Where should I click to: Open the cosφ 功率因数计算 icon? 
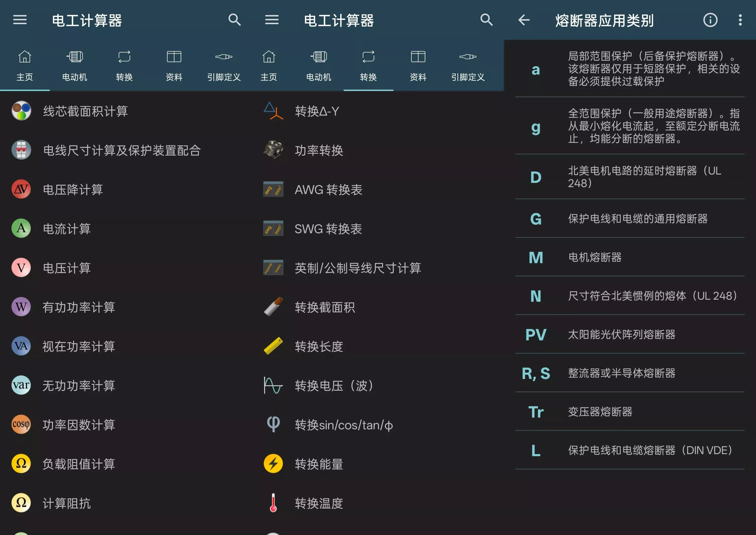click(x=21, y=424)
